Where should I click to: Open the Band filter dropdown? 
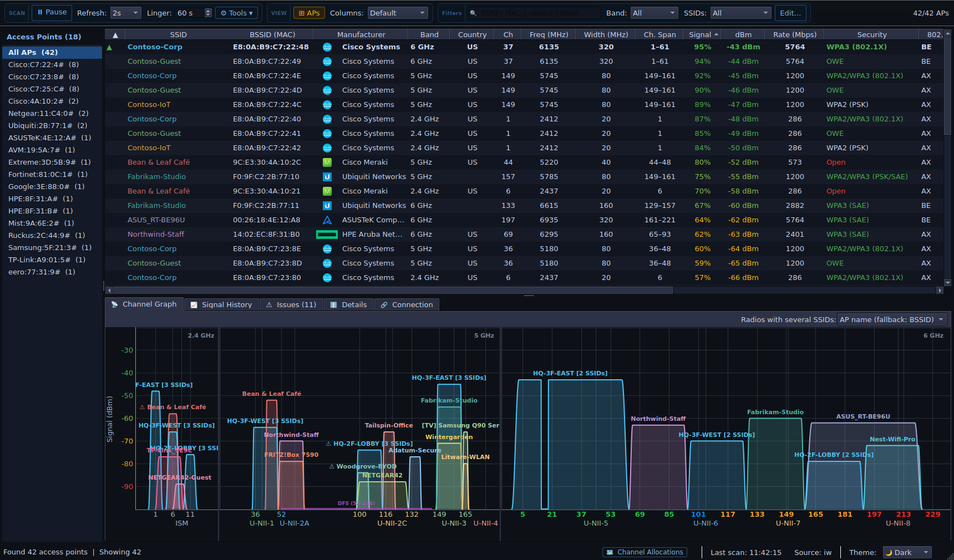(654, 13)
